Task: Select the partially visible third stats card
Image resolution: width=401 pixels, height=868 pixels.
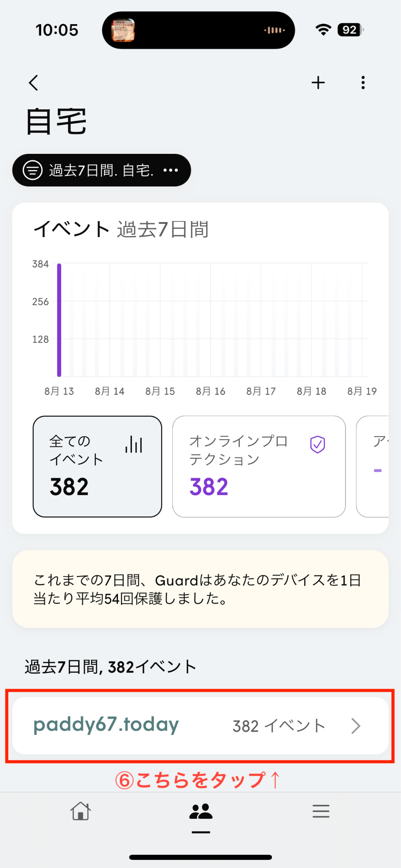Action: pos(373,467)
